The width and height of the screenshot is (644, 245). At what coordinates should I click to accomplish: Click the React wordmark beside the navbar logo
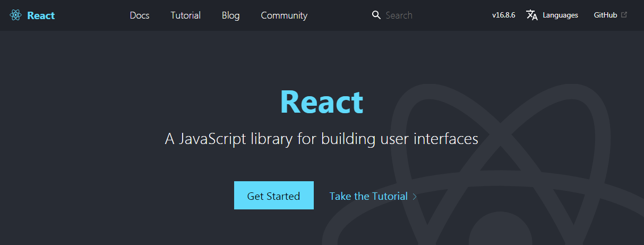41,15
